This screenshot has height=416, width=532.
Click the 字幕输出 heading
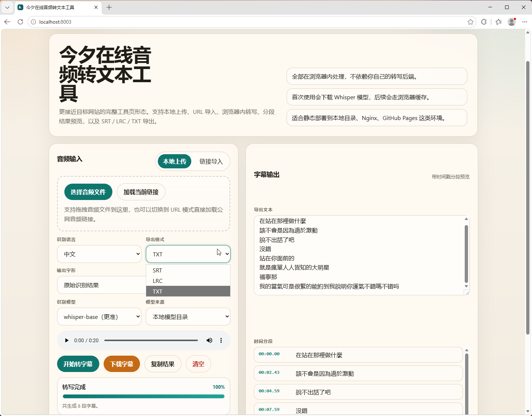267,175
